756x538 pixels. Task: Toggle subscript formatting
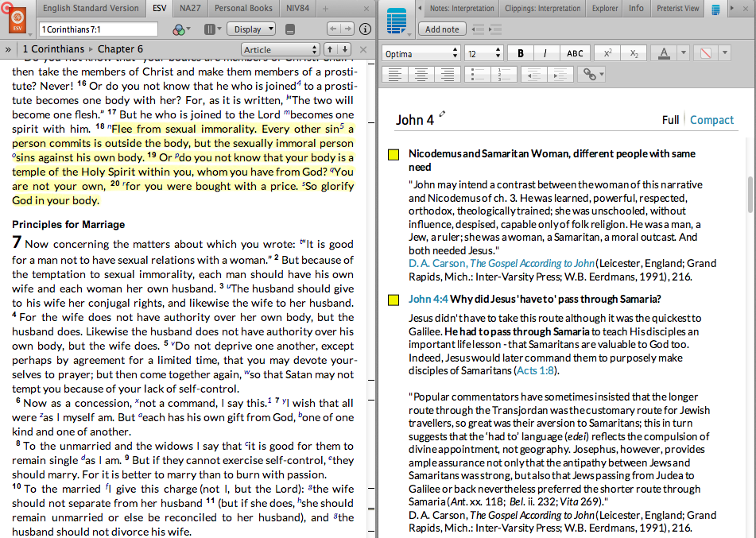tap(634, 53)
